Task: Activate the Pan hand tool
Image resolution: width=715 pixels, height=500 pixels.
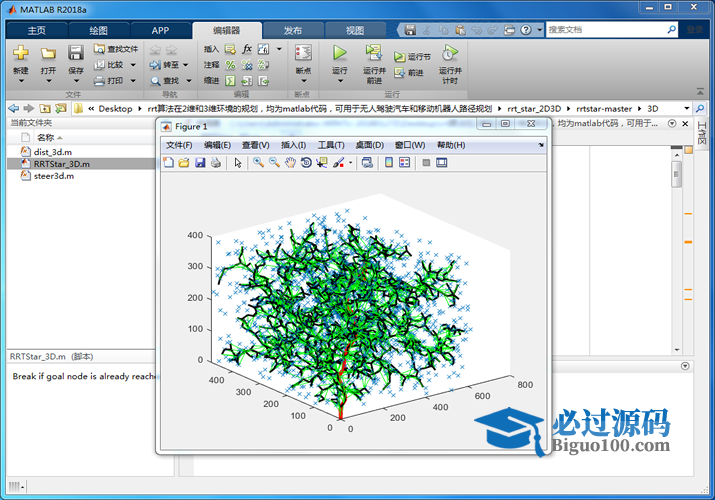Action: click(x=290, y=162)
